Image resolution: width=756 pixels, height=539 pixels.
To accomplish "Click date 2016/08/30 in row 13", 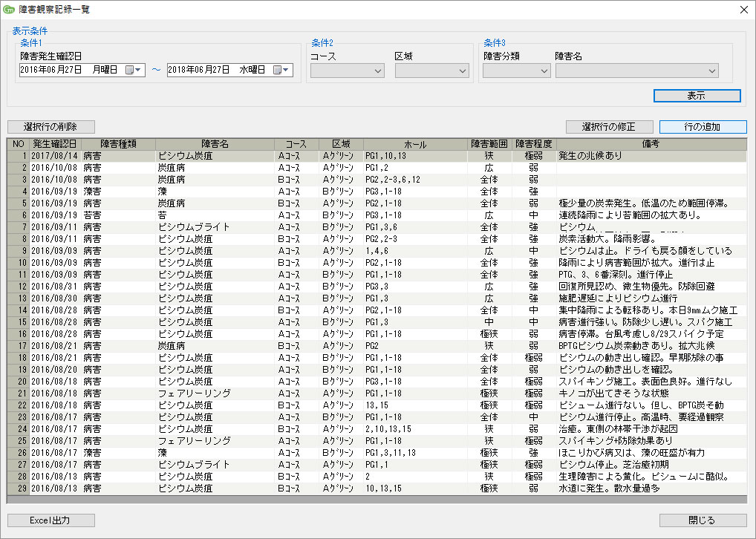I will tap(54, 298).
